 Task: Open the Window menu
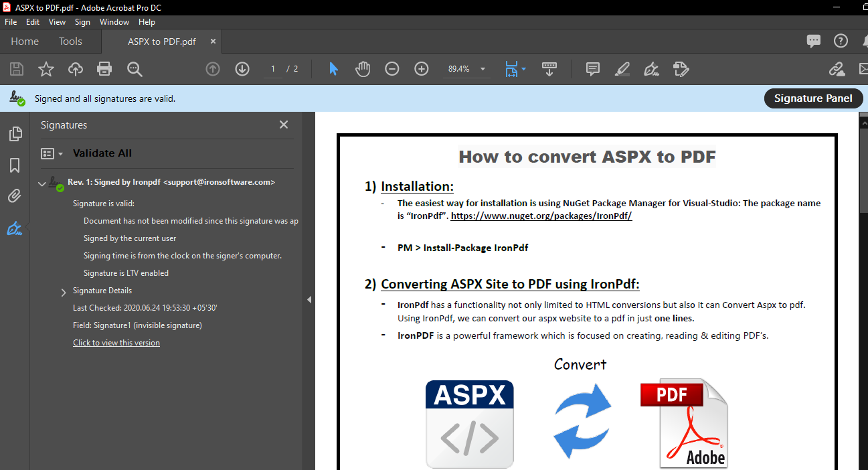pyautogui.click(x=114, y=22)
